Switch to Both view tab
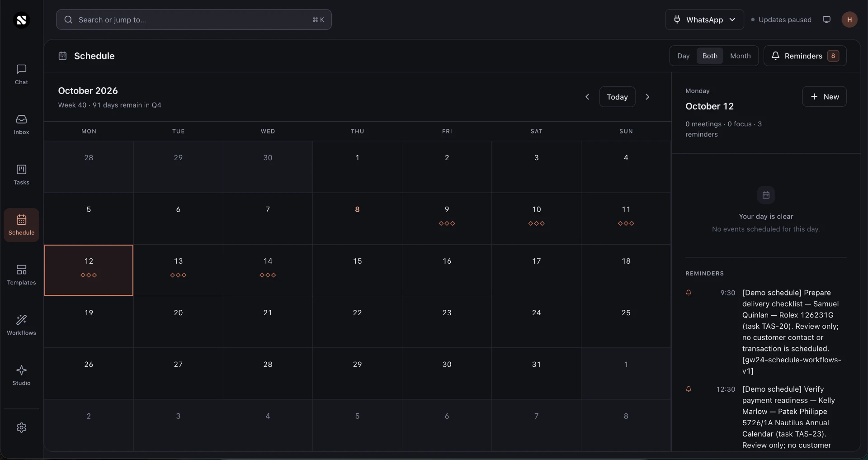The height and width of the screenshot is (460, 868). coord(710,56)
